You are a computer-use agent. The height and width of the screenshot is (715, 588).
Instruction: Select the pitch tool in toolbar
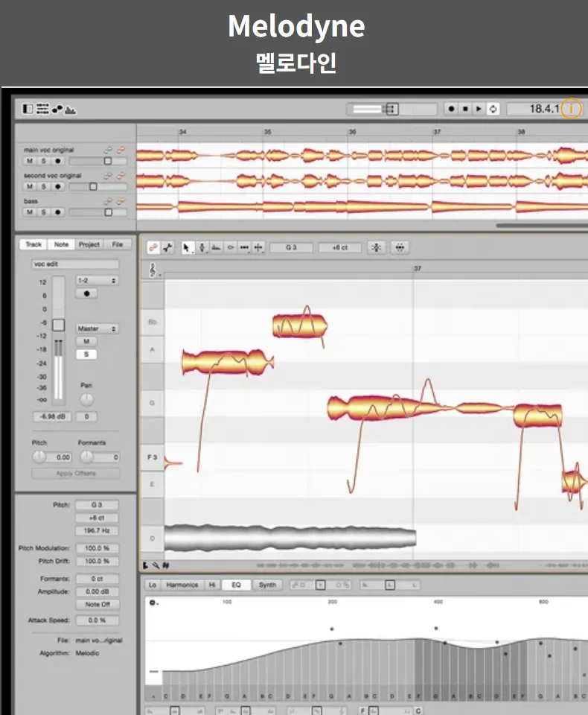click(x=202, y=247)
